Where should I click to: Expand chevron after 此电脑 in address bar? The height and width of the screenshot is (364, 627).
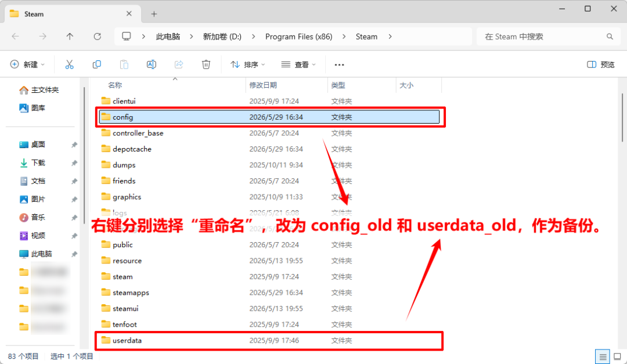pyautogui.click(x=192, y=37)
